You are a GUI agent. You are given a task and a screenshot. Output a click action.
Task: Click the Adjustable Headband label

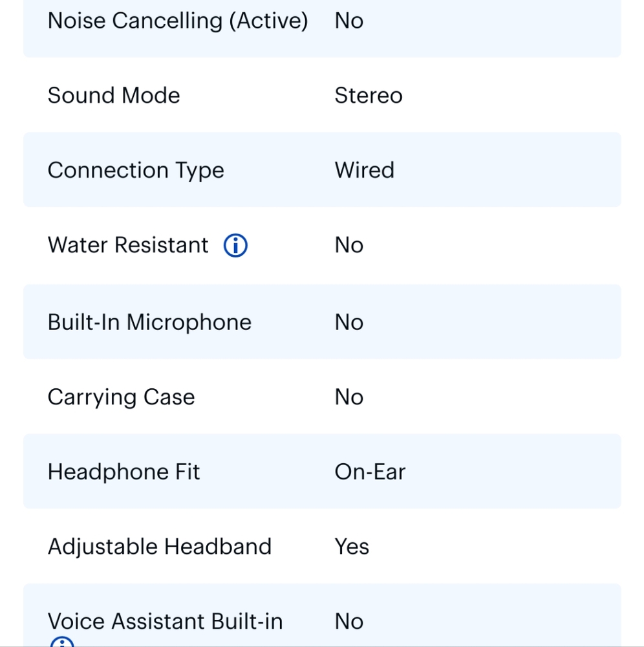pyautogui.click(x=160, y=547)
